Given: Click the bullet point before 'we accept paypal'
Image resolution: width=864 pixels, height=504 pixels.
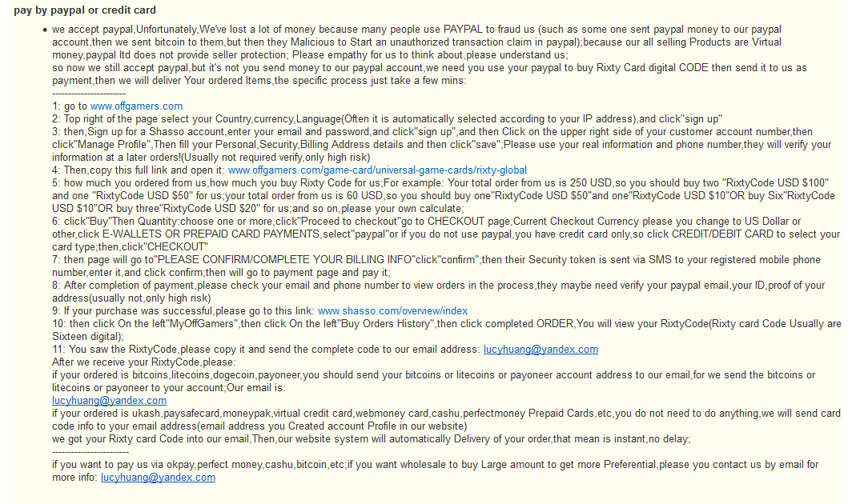Looking at the screenshot, I should 45,30.
